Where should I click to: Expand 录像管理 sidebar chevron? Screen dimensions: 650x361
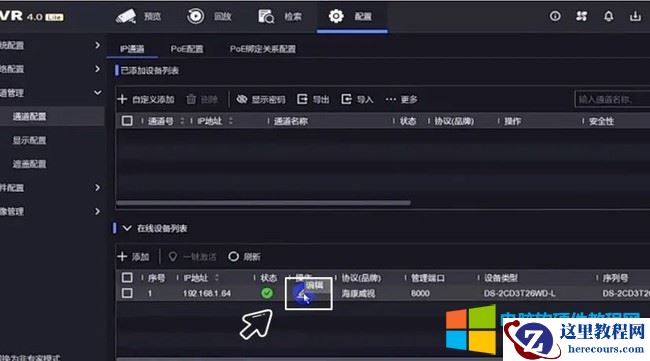97,211
